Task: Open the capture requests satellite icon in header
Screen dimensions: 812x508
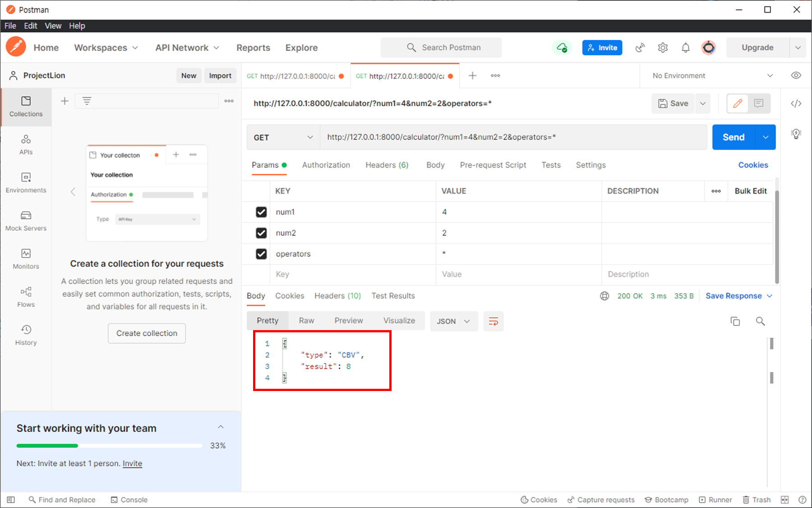Action: coord(640,47)
